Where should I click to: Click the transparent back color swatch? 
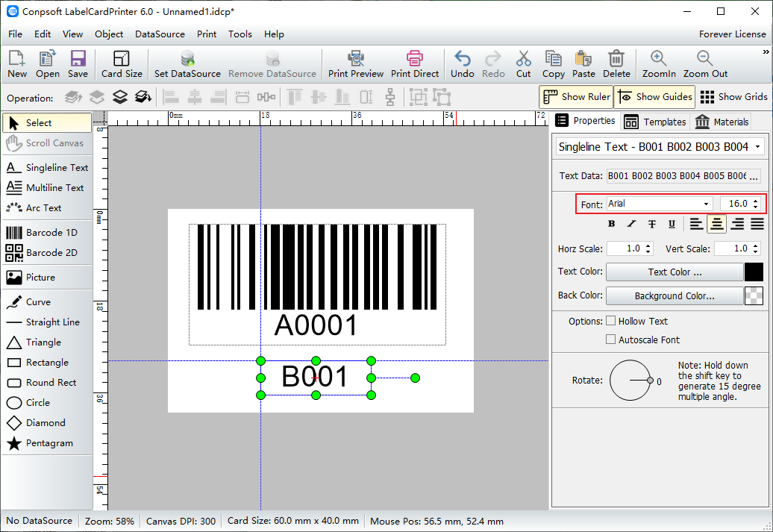[x=754, y=295]
